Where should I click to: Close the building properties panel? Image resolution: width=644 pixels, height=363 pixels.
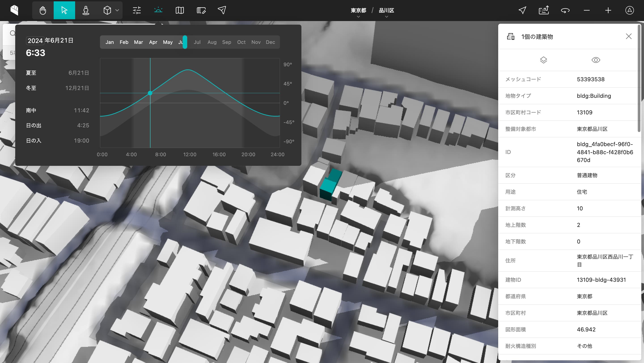629,36
